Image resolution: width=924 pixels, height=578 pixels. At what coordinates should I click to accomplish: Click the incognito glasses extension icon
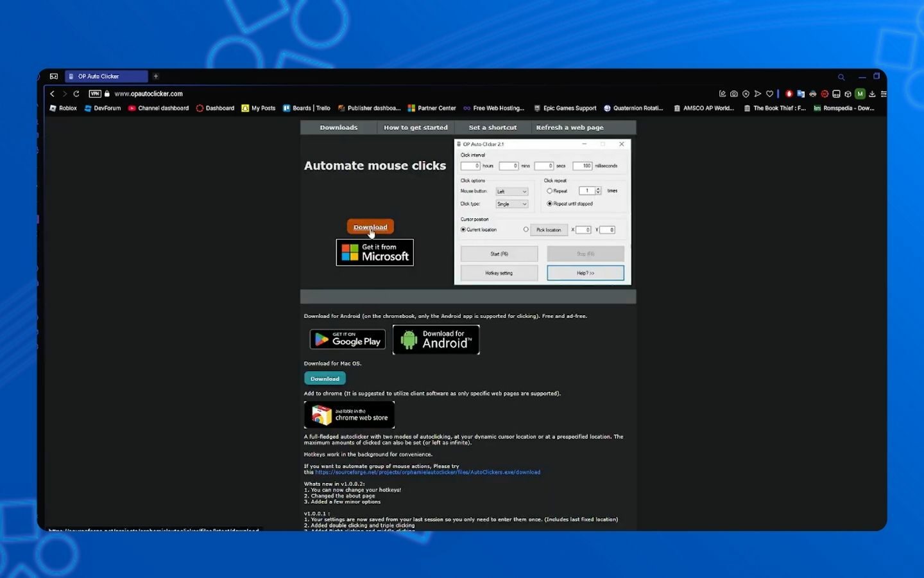[x=813, y=94]
